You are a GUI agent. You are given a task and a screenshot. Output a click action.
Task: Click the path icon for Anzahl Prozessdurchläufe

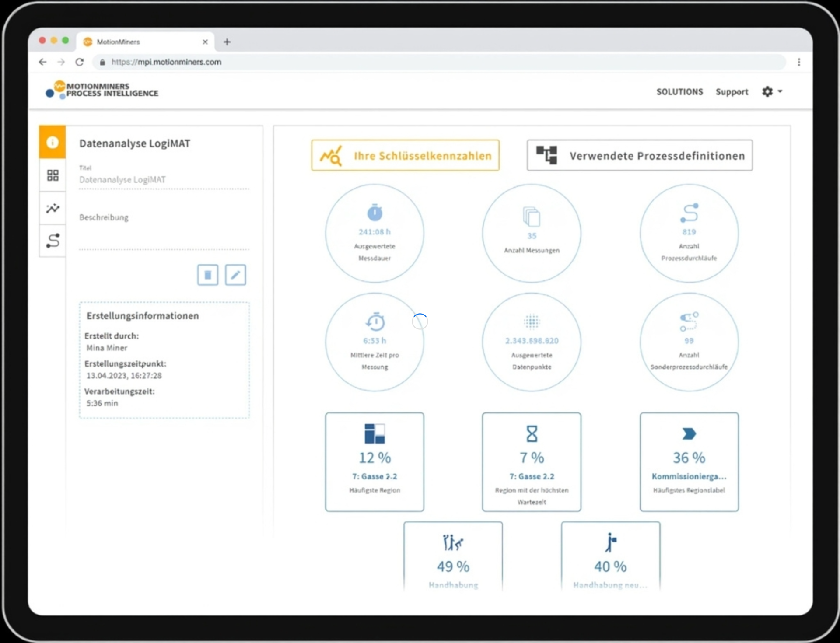tap(689, 213)
